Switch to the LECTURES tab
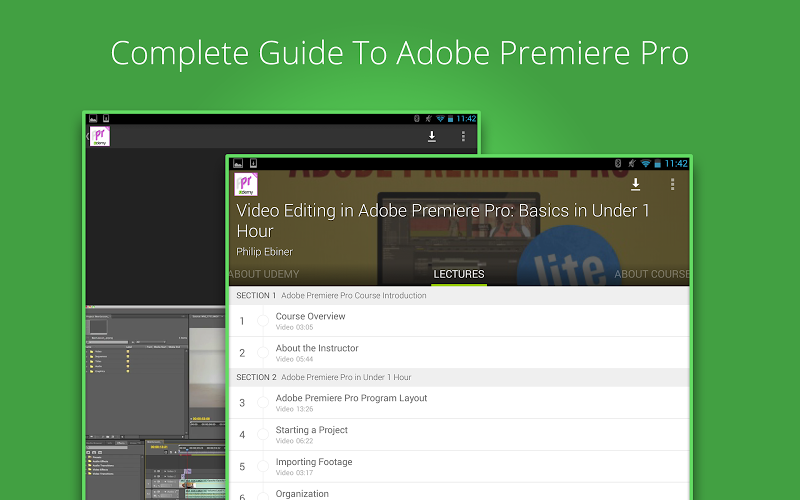This screenshot has width=800, height=500. [x=459, y=274]
